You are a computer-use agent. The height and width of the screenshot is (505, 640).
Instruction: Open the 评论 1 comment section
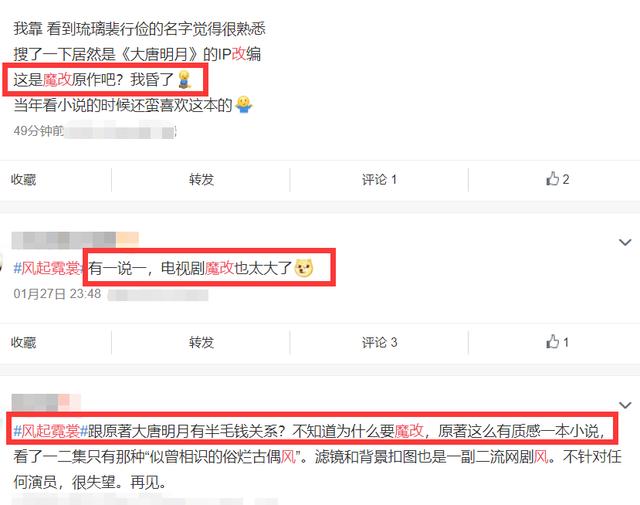[379, 179]
